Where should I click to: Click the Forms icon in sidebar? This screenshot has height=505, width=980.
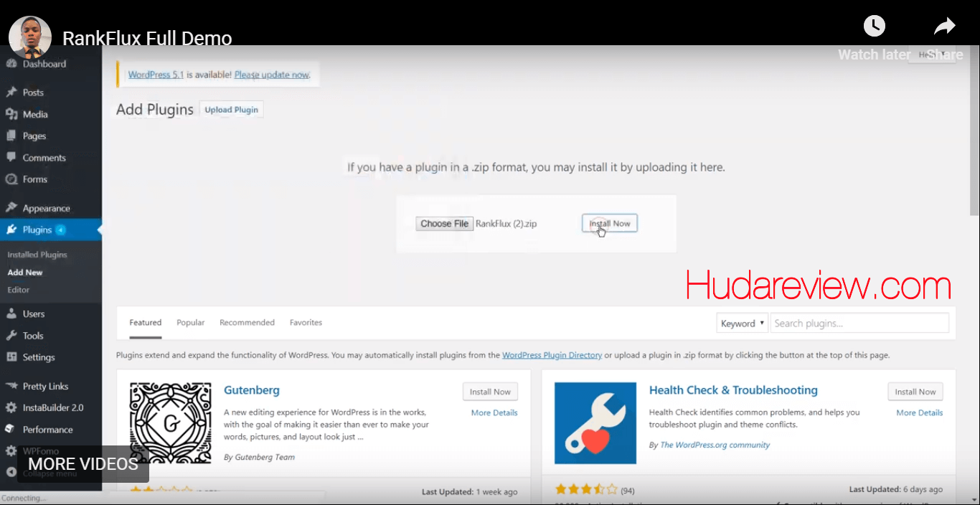pyautogui.click(x=11, y=179)
